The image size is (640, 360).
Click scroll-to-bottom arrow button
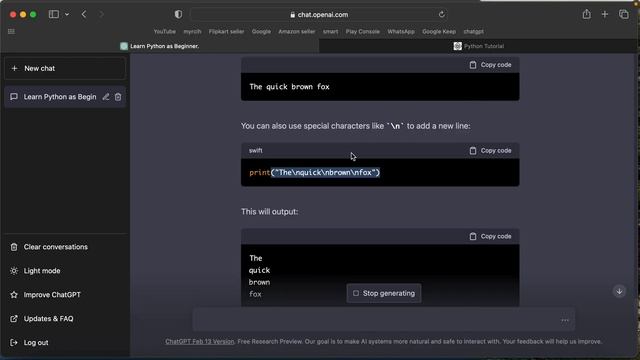(x=619, y=291)
